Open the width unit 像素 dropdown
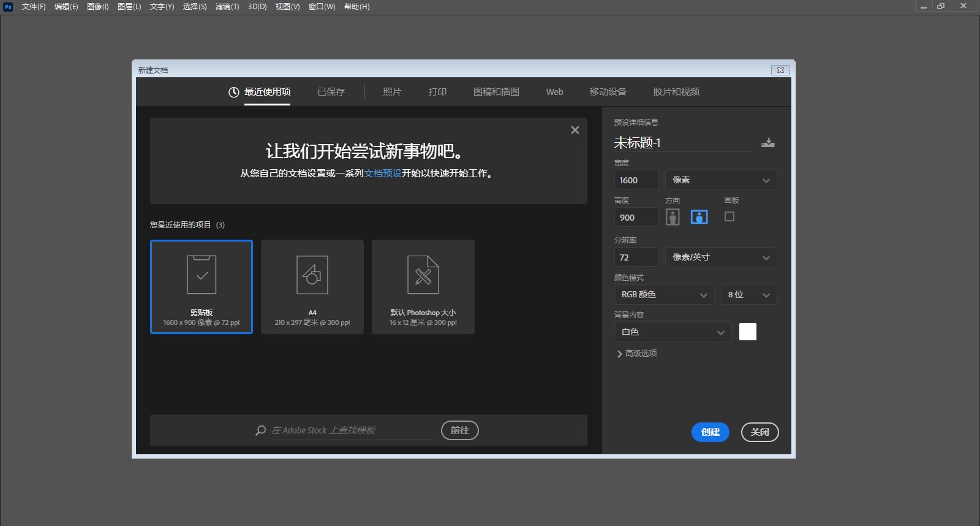Image resolution: width=980 pixels, height=526 pixels. click(720, 180)
